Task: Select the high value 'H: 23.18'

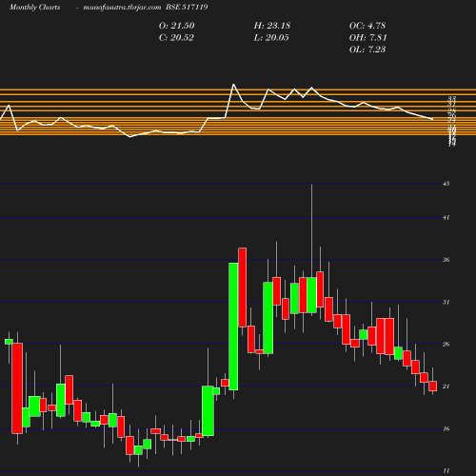Action: (272, 26)
